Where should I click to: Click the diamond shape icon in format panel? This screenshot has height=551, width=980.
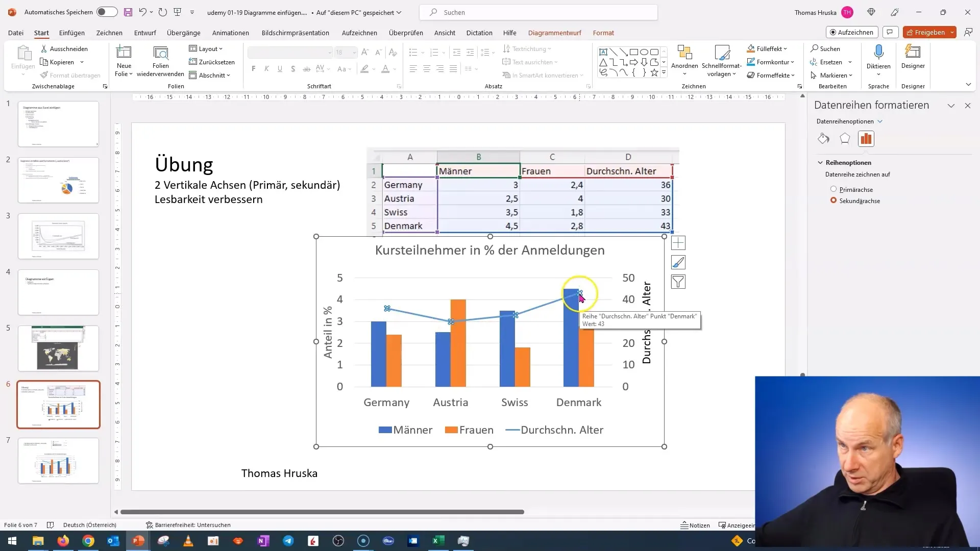click(x=824, y=139)
